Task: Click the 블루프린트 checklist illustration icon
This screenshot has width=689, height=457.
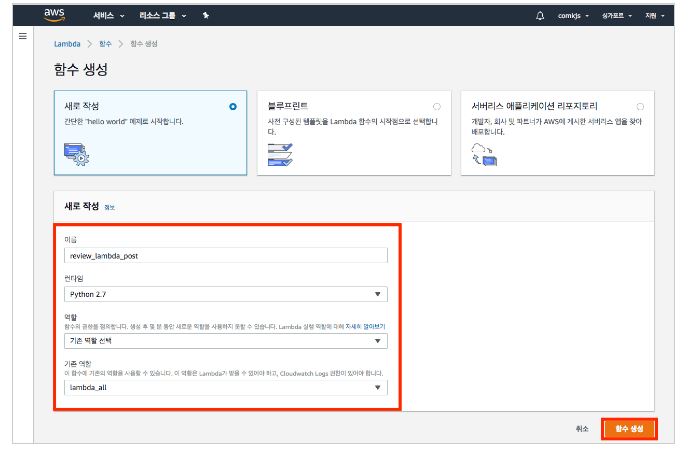Action: (x=280, y=153)
